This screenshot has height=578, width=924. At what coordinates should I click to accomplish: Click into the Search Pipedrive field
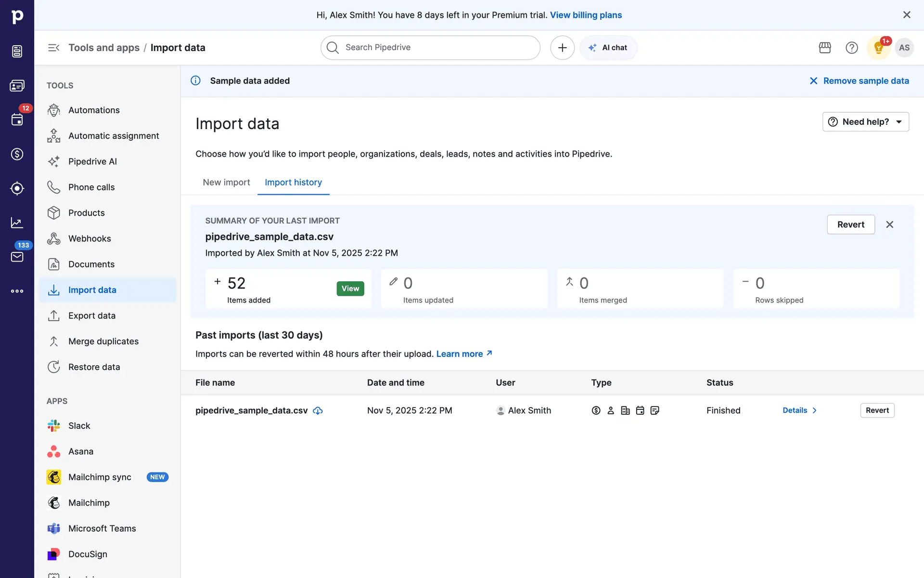click(x=438, y=48)
